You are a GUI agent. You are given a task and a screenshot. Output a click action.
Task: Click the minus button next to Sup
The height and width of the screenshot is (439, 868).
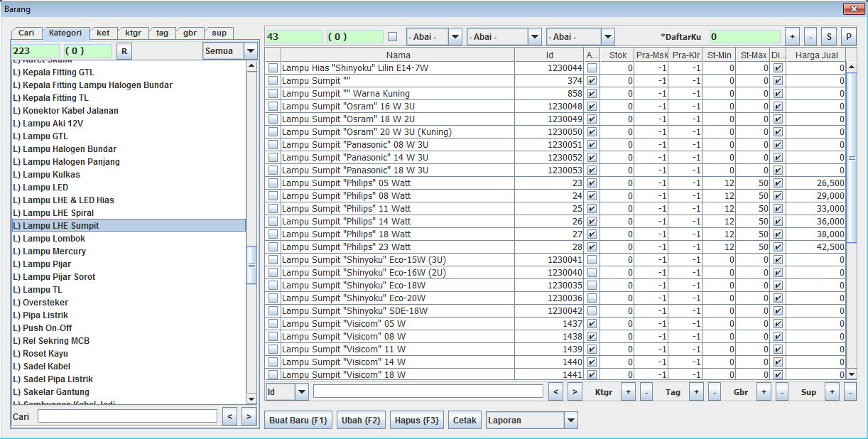(x=850, y=391)
